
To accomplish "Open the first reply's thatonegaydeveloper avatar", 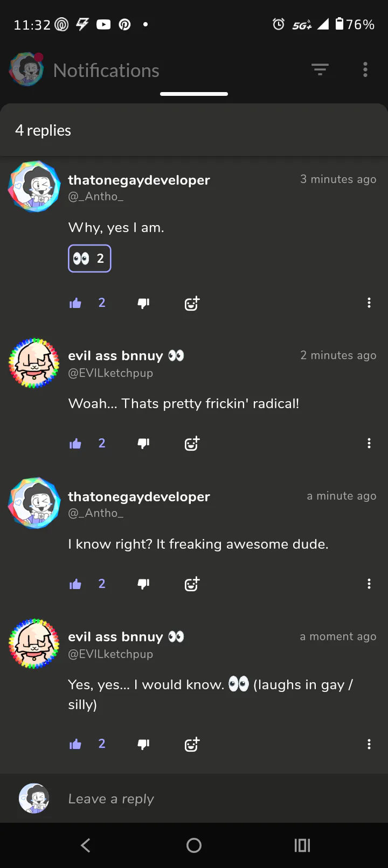I will click(x=34, y=186).
